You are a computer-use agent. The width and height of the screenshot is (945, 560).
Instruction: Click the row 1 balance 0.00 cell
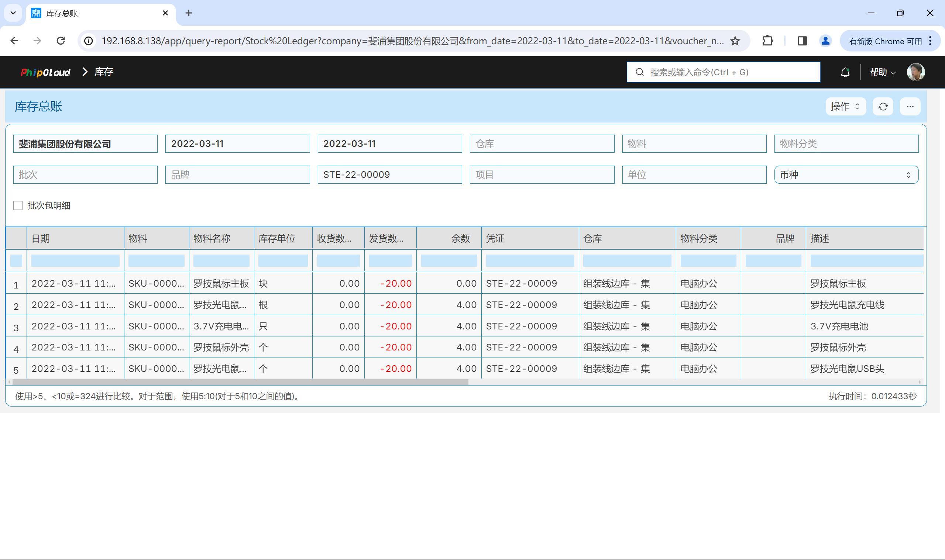[x=449, y=283]
